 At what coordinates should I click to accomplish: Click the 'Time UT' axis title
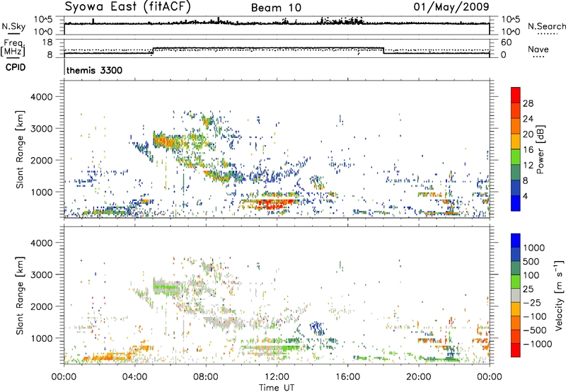(277, 388)
